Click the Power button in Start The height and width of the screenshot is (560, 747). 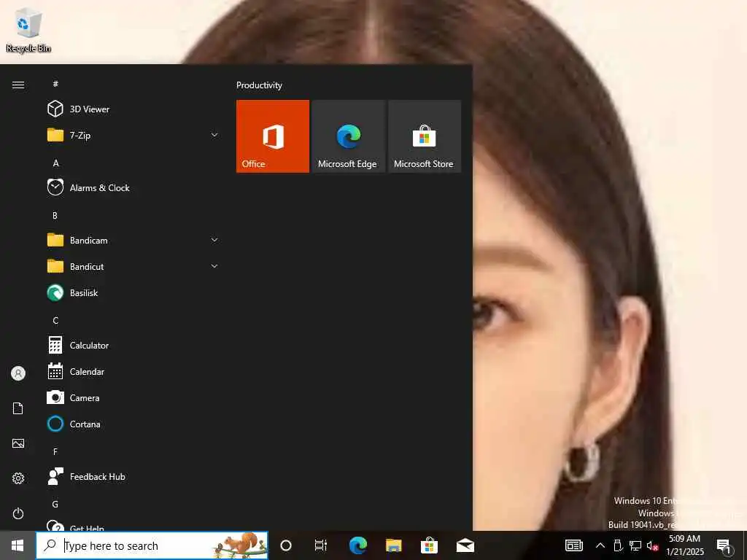point(18,513)
